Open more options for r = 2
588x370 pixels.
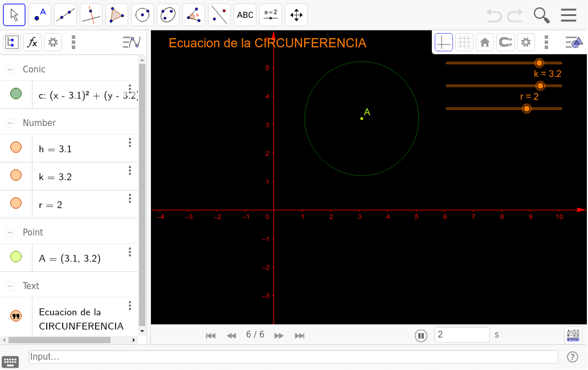130,198
